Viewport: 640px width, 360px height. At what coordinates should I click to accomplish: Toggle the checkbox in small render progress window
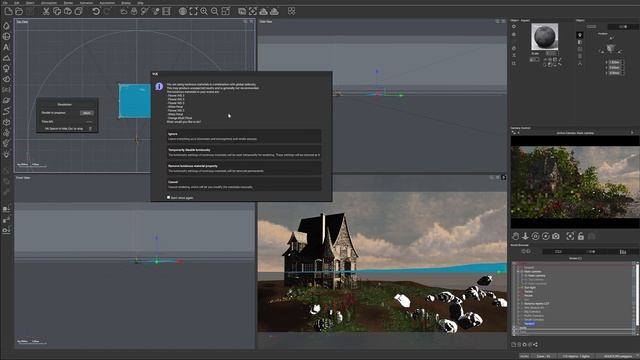(x=90, y=129)
